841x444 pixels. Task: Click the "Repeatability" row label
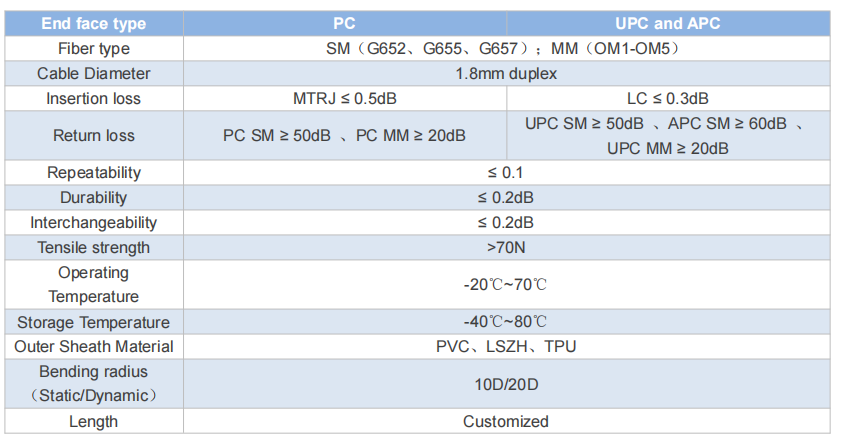pos(94,173)
